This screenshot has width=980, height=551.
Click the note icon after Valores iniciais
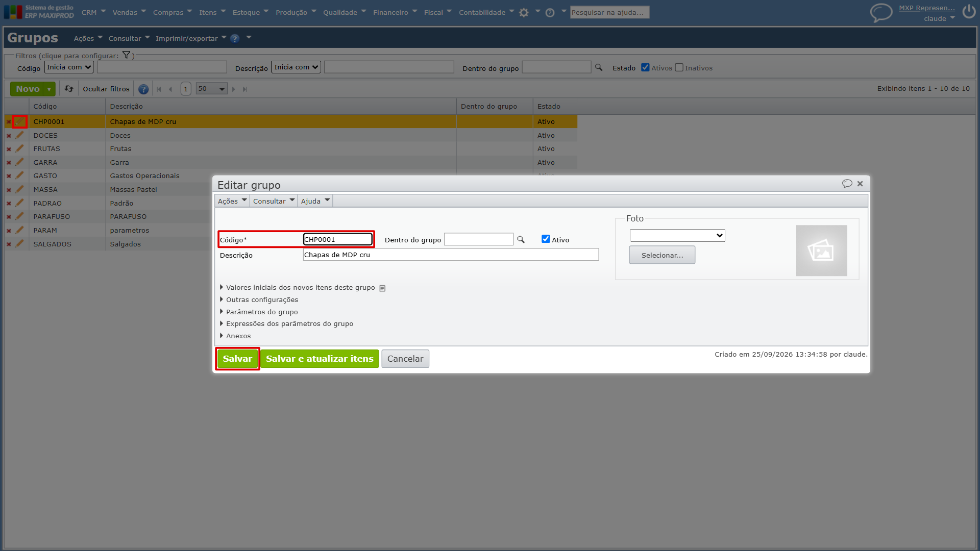[382, 288]
